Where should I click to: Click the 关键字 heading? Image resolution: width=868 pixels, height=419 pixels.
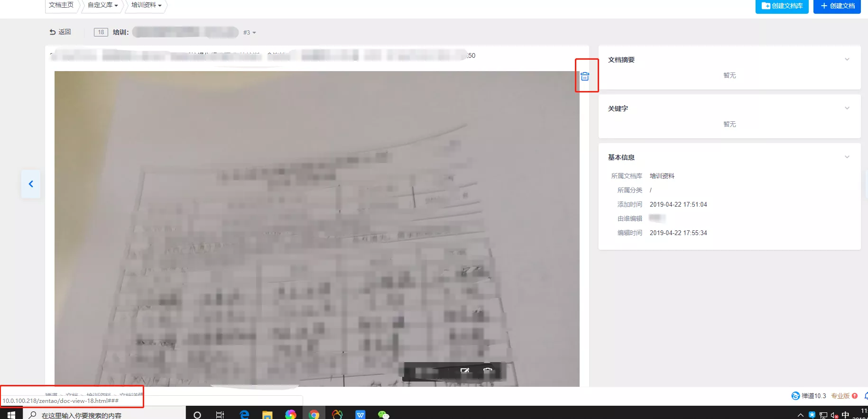click(618, 109)
